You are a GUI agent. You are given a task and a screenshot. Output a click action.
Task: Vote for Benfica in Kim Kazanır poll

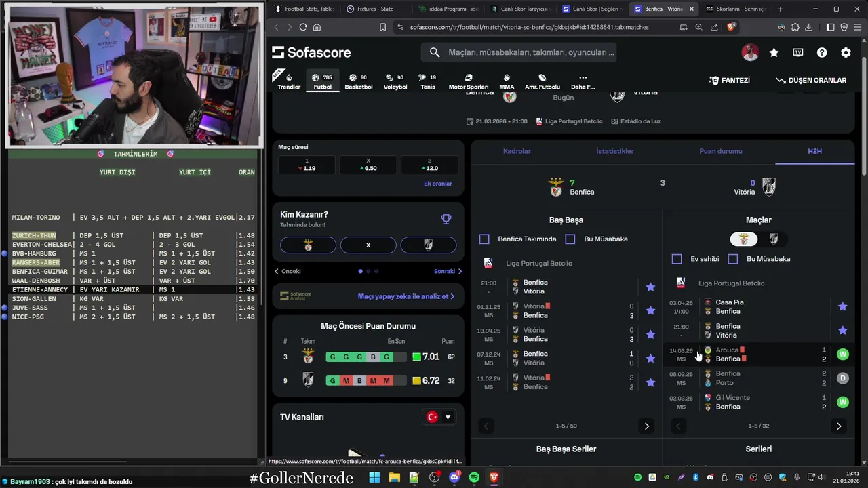pos(308,245)
